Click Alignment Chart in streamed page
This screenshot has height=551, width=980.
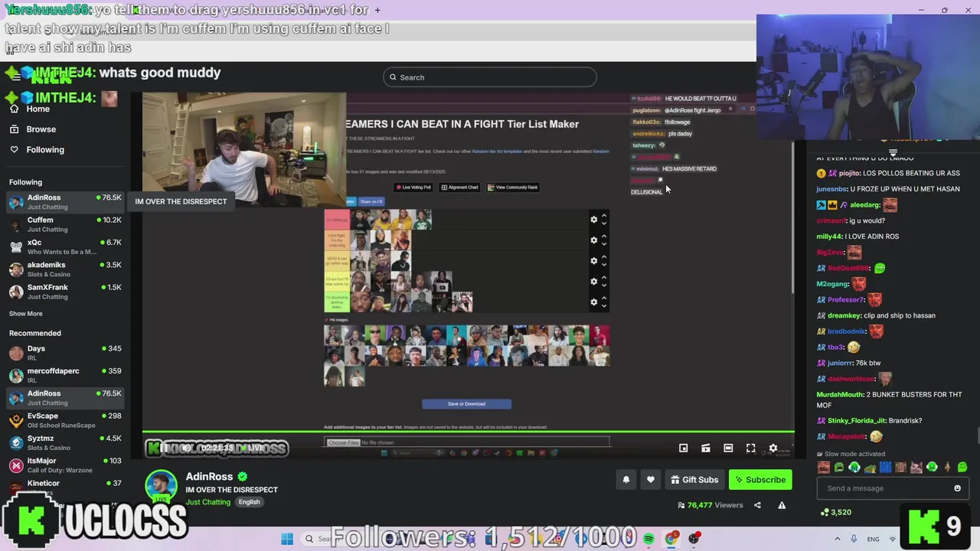click(x=460, y=187)
